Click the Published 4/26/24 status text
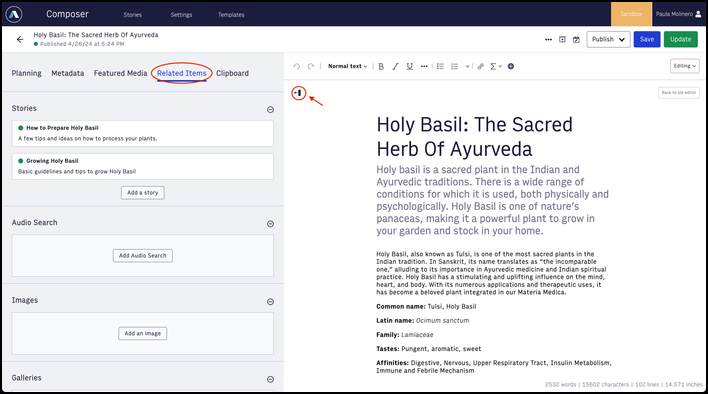Screen dimensions: 708x394 (x=82, y=44)
